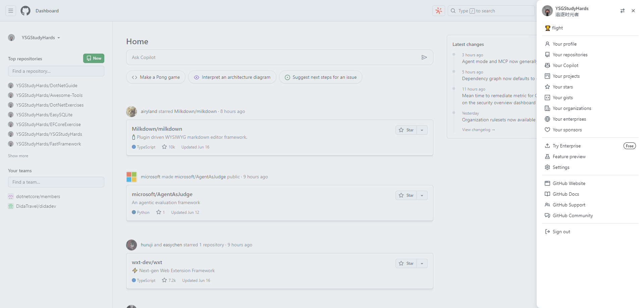Open YSGStudyHards/Awesome-Tools repository
This screenshot has height=308, width=644.
tap(49, 95)
